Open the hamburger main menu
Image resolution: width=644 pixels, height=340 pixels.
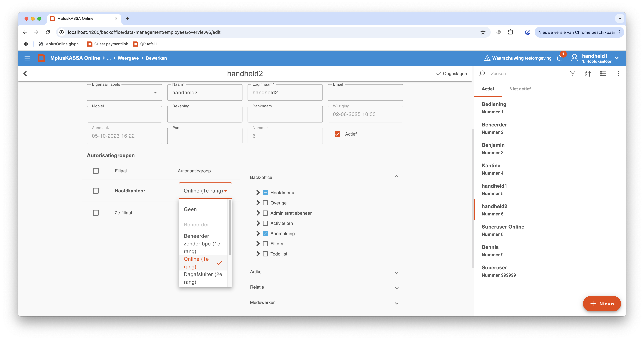pos(27,58)
